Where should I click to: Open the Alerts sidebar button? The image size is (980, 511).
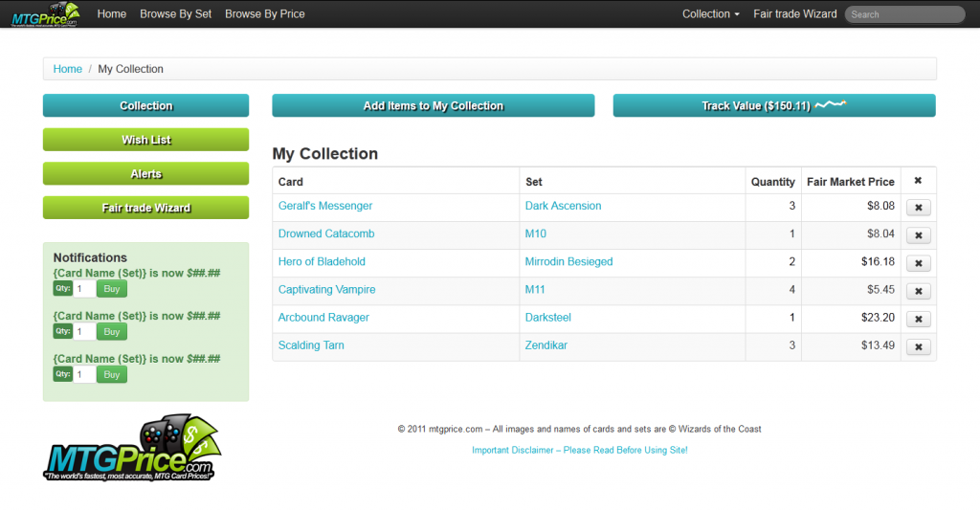tap(145, 173)
